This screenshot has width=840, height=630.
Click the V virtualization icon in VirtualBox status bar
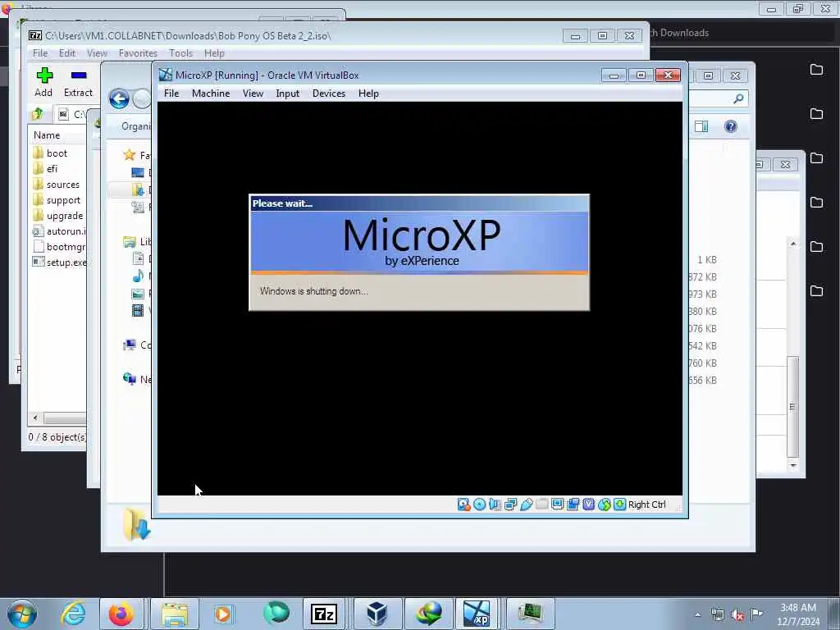click(x=588, y=504)
